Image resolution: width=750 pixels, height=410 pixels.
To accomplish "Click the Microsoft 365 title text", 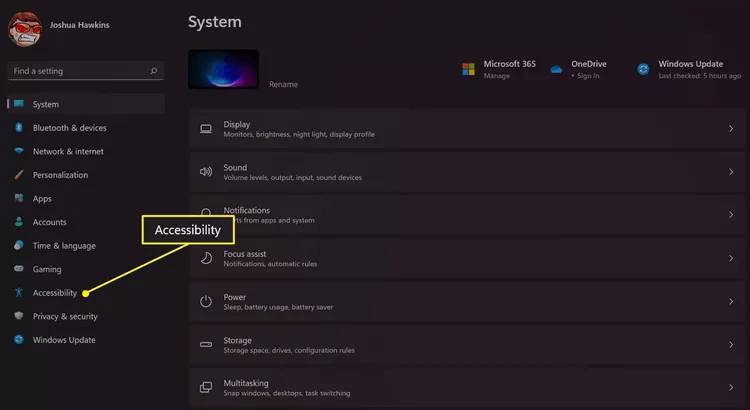I will 509,64.
